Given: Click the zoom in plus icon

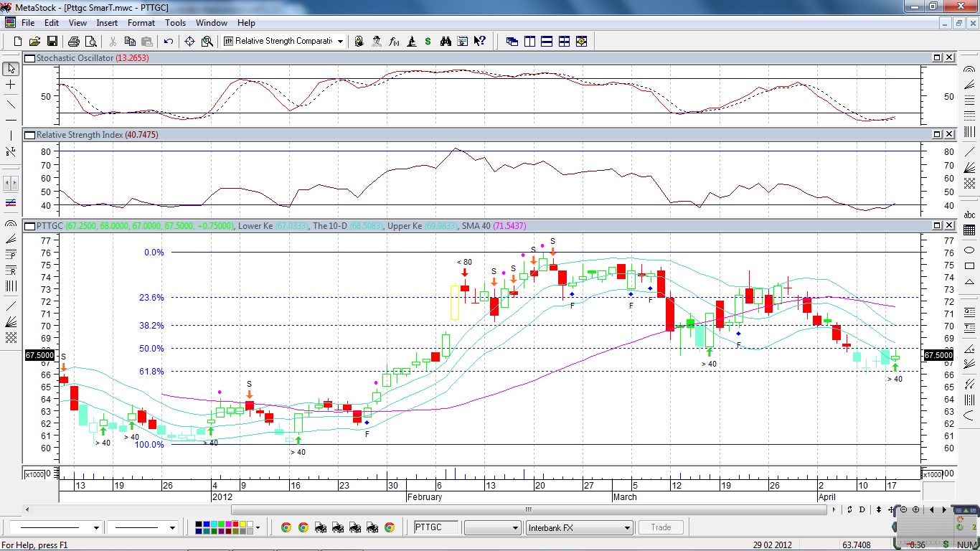Looking at the screenshot, I should 915,510.
